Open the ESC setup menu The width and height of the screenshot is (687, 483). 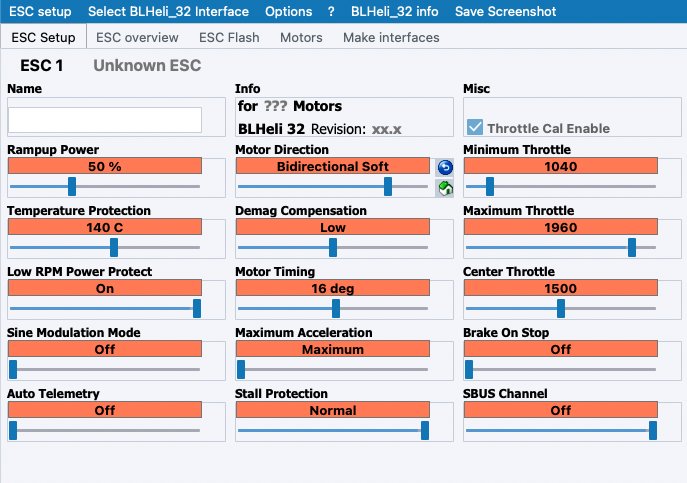[x=41, y=11]
